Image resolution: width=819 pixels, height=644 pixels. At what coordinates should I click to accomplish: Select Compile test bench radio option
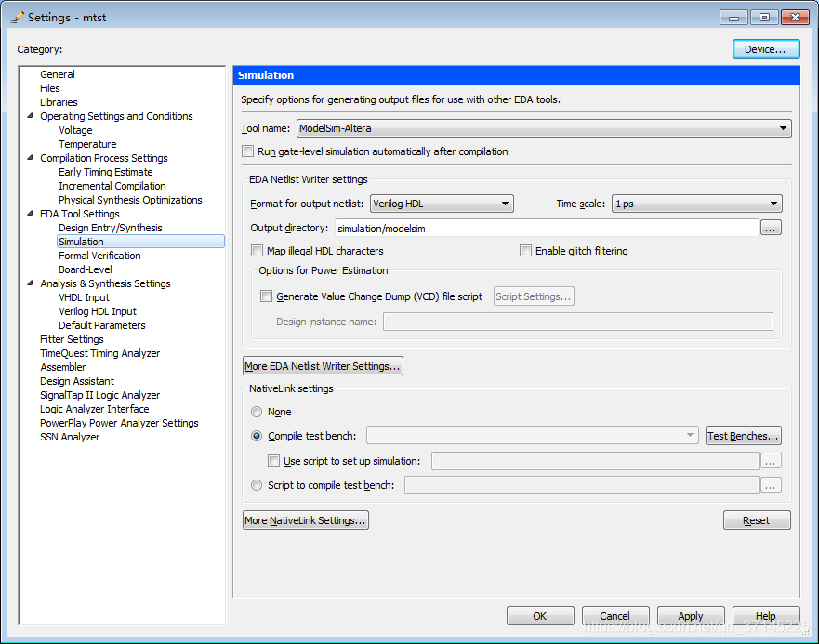(257, 436)
